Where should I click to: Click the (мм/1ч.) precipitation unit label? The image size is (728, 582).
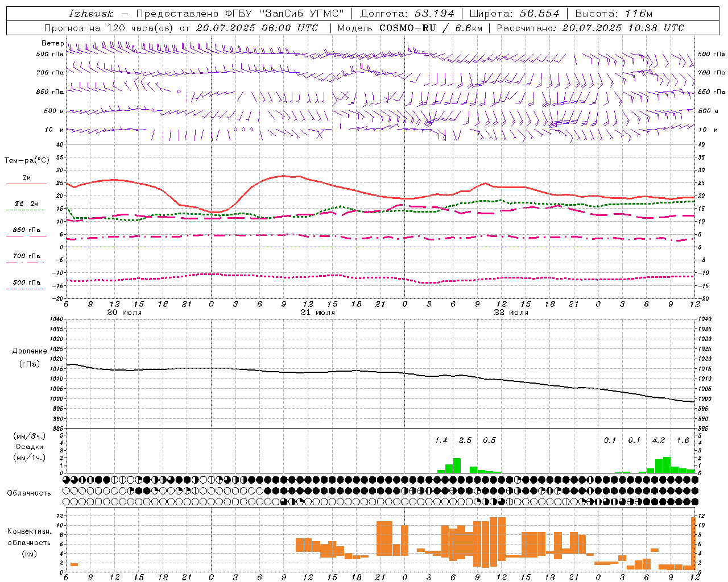click(x=29, y=458)
